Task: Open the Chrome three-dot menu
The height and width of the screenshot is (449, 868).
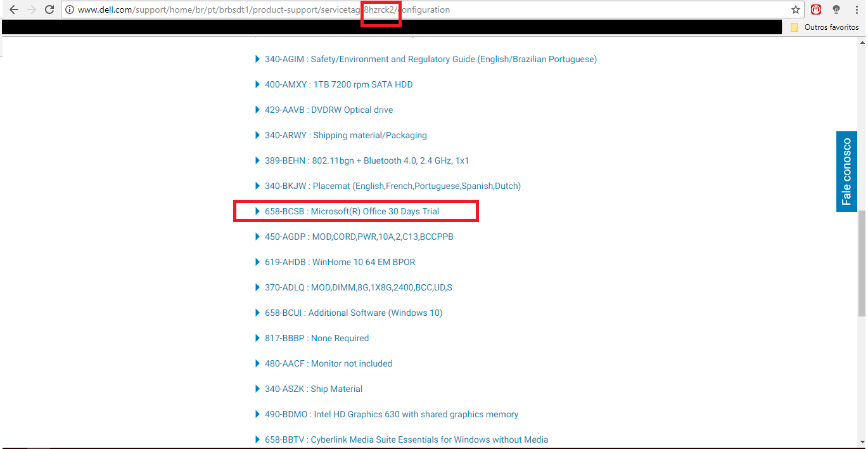Action: click(x=857, y=10)
